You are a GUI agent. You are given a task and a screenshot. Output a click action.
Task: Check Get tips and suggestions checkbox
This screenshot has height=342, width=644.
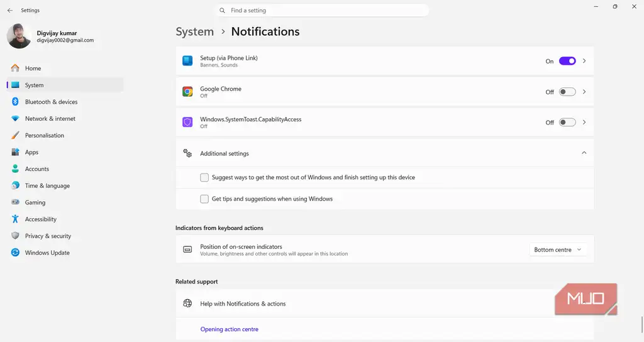204,199
